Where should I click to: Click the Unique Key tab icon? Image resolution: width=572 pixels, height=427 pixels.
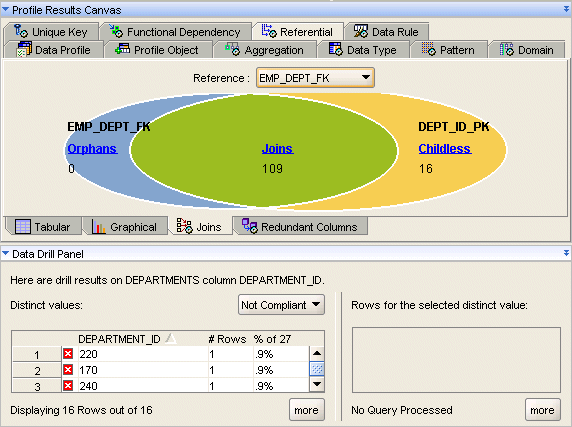[x=21, y=31]
